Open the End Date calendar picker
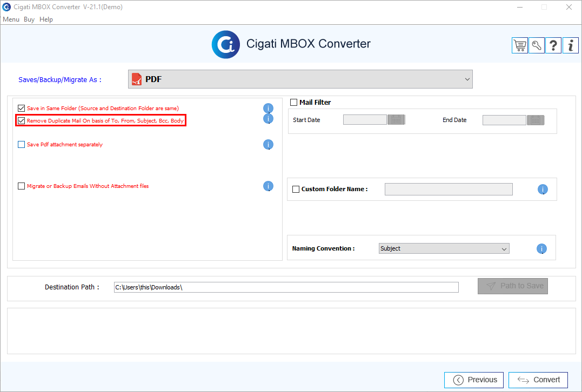 [x=536, y=120]
